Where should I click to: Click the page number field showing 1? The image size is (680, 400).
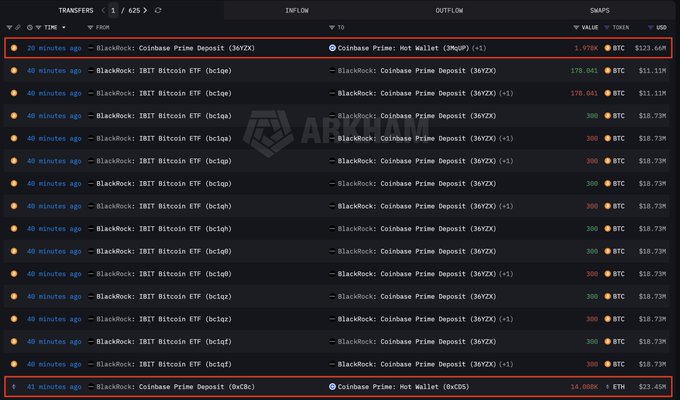click(113, 10)
